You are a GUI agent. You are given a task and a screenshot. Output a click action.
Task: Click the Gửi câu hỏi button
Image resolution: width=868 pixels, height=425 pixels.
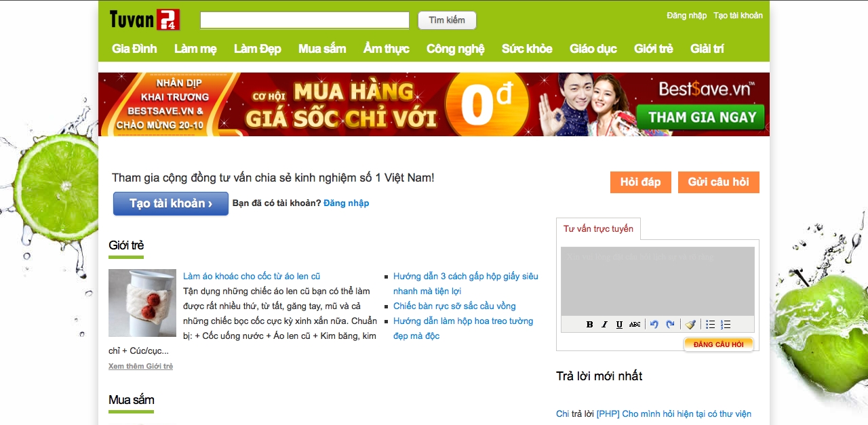[719, 182]
